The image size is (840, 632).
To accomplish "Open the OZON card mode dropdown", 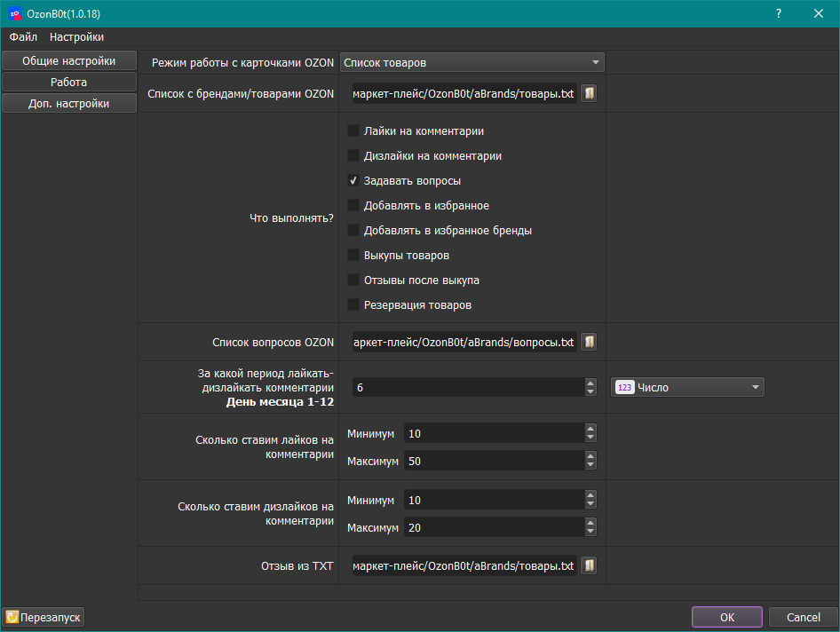I will coord(472,62).
